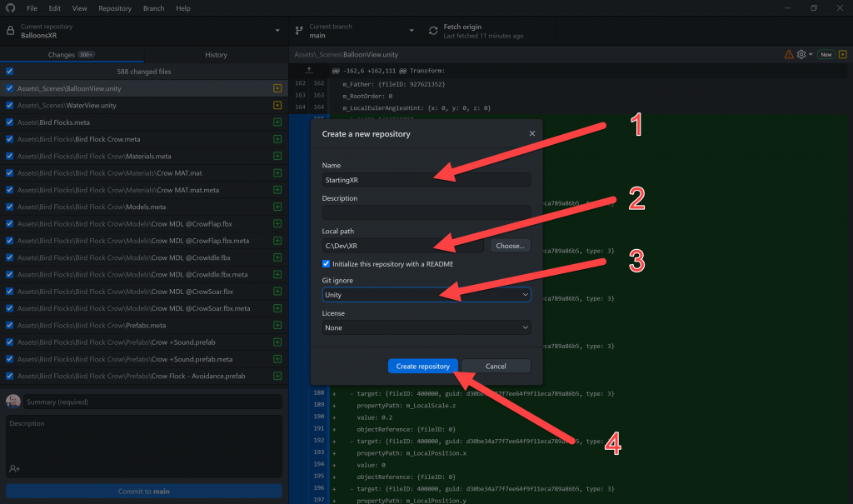Click added icon for Crow MAT.mat.meta row
Image resolution: width=853 pixels, height=504 pixels.
[x=277, y=189]
